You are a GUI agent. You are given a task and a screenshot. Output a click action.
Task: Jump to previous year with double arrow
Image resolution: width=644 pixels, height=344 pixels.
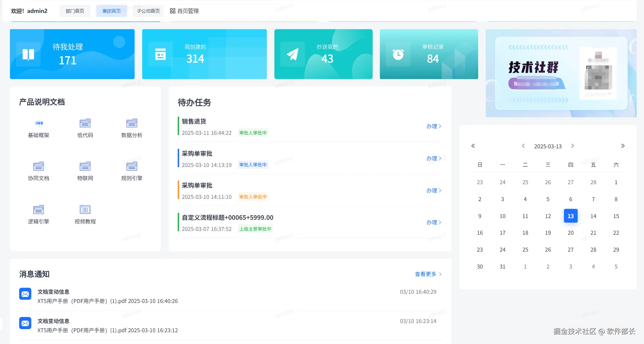tap(473, 146)
